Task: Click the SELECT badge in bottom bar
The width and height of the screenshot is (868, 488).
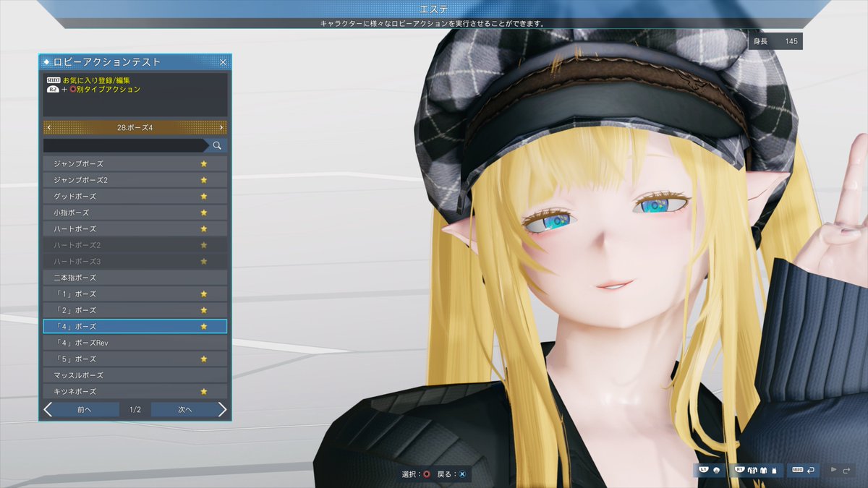Action: (x=798, y=469)
